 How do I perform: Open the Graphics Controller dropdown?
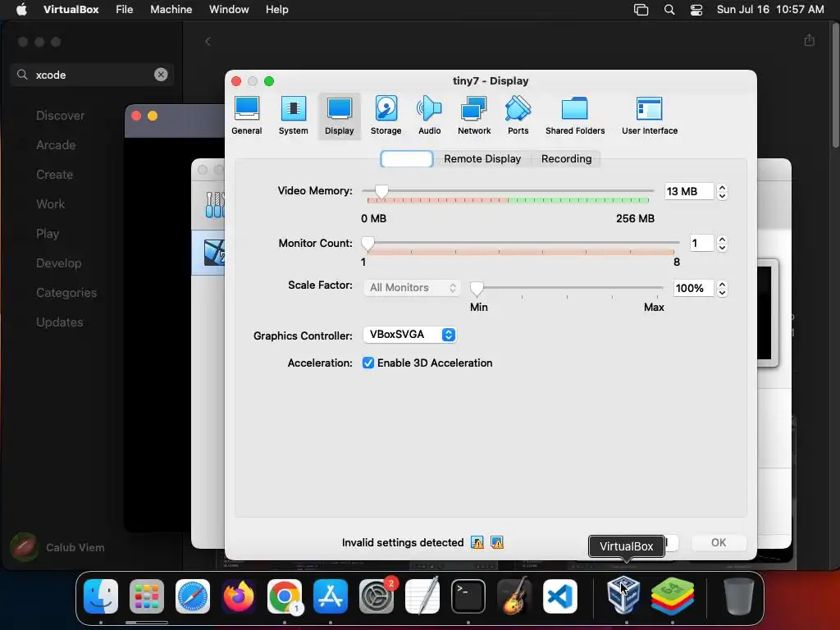[x=409, y=335]
